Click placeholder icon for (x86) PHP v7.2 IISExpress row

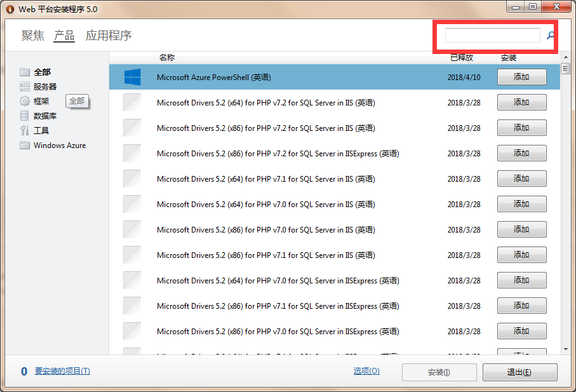tap(132, 153)
